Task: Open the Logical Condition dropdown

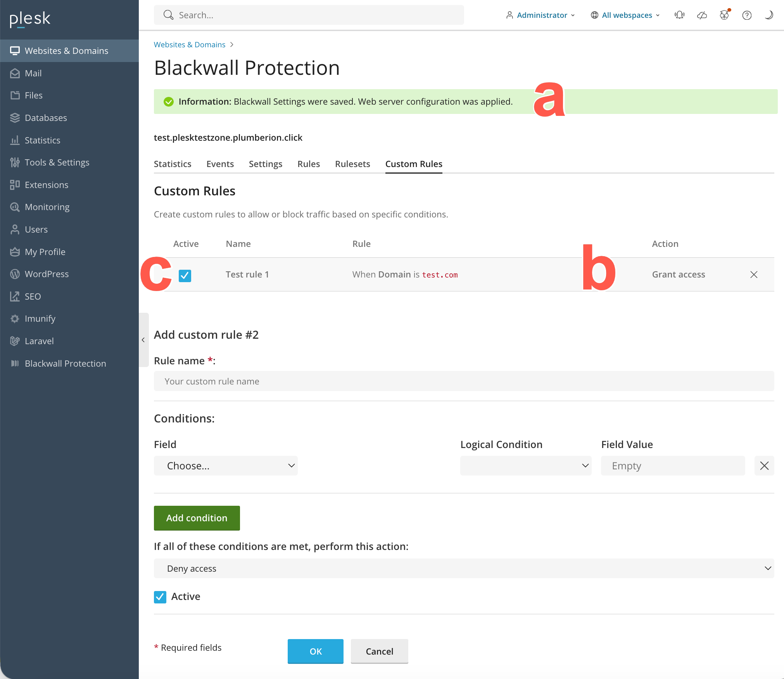Action: [525, 466]
